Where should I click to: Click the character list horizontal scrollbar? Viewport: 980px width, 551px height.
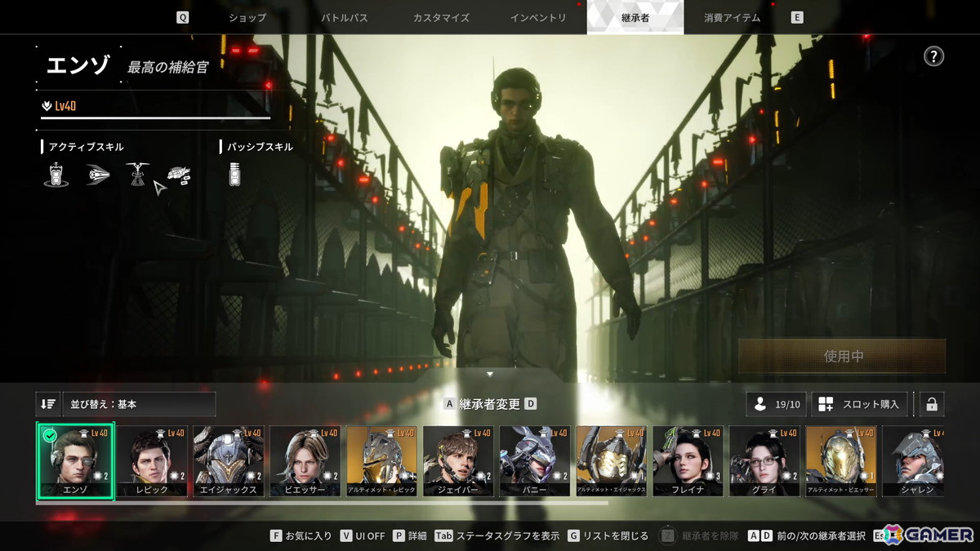[322, 503]
